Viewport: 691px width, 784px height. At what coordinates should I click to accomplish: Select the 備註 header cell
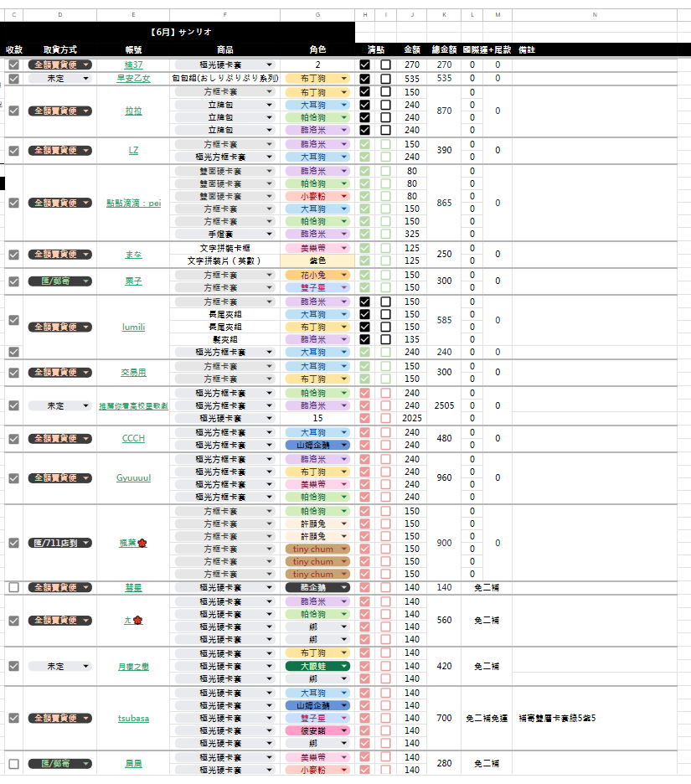pos(595,49)
